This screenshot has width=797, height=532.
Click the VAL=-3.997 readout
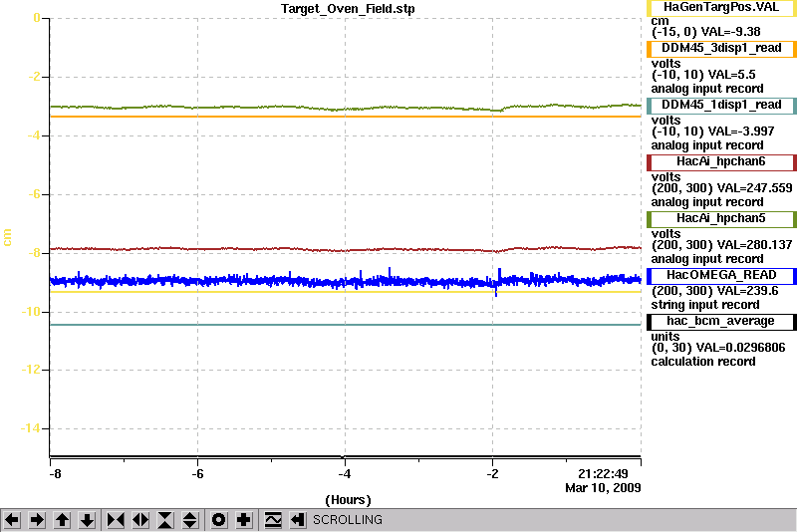tap(741, 132)
